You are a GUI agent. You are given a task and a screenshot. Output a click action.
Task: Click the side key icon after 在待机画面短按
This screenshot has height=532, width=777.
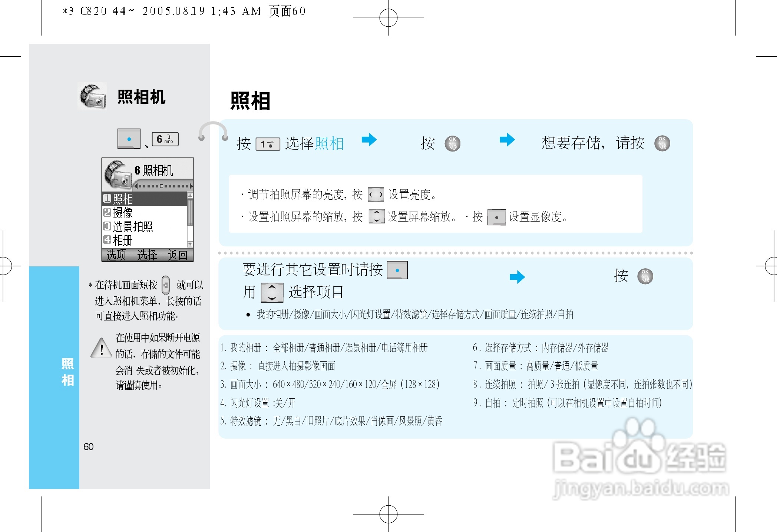pos(166,285)
